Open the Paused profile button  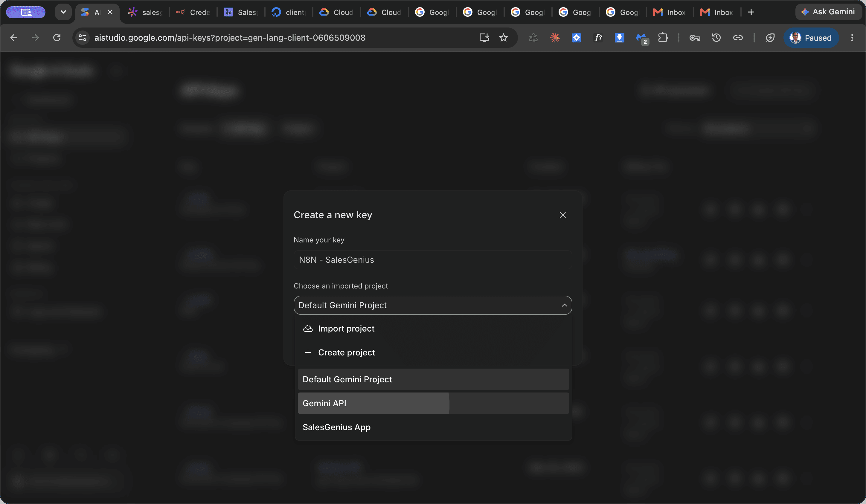coord(811,38)
